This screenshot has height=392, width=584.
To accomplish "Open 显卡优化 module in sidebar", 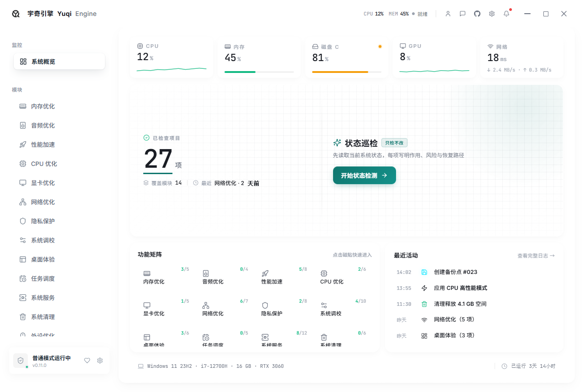I will [x=59, y=183].
